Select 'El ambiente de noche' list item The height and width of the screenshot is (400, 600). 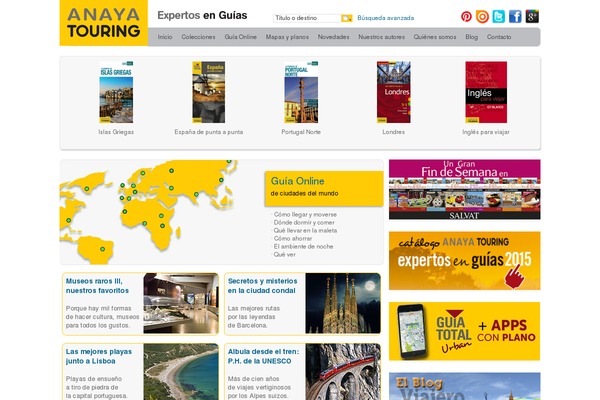(x=303, y=247)
